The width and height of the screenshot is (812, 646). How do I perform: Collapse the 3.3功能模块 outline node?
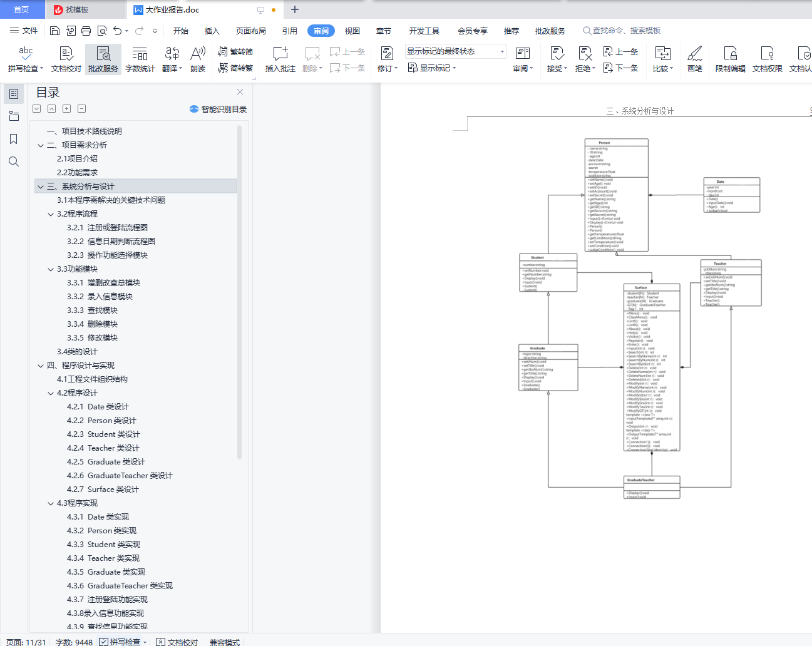[x=51, y=269]
